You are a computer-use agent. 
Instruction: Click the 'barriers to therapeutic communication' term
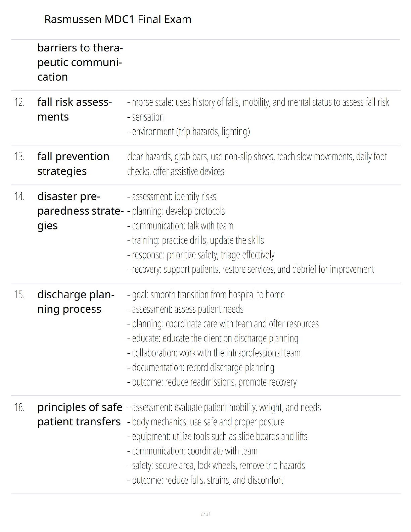point(80,62)
